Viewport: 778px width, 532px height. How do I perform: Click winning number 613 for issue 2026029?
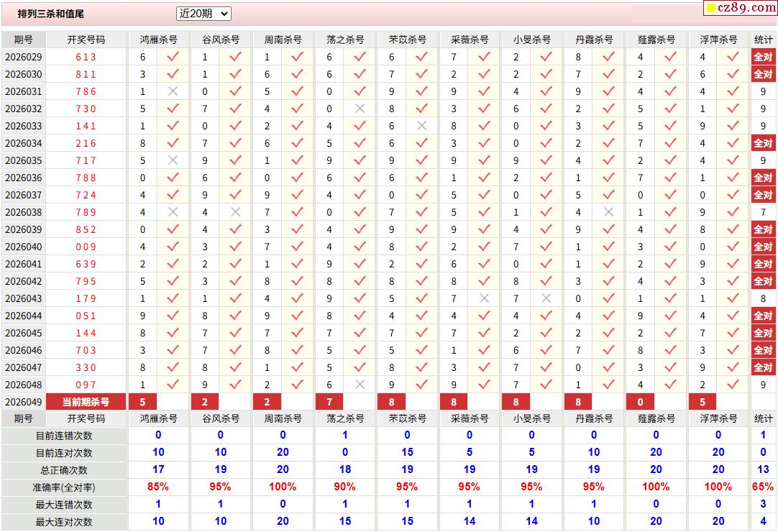tap(86, 57)
